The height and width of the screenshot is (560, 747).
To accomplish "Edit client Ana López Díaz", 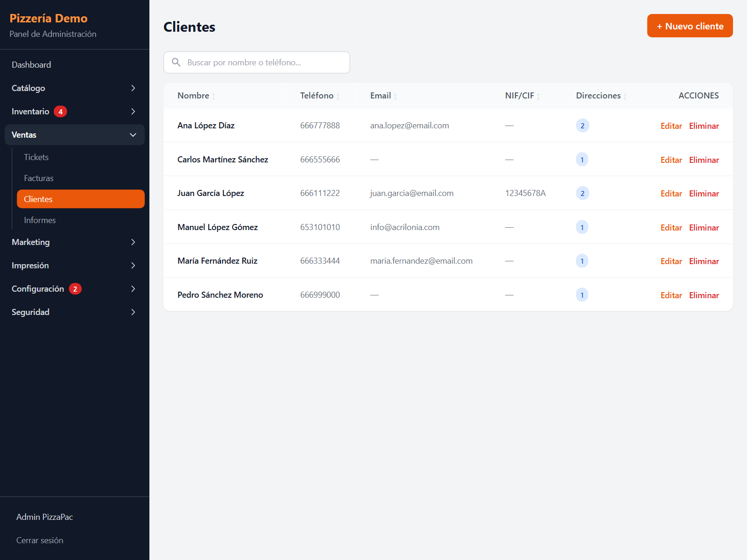I will (x=671, y=126).
